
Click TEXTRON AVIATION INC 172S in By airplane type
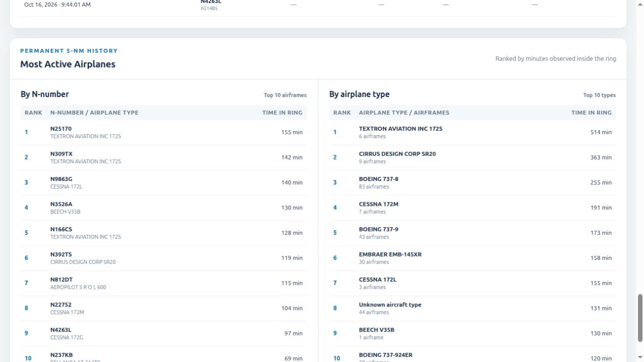pos(401,129)
